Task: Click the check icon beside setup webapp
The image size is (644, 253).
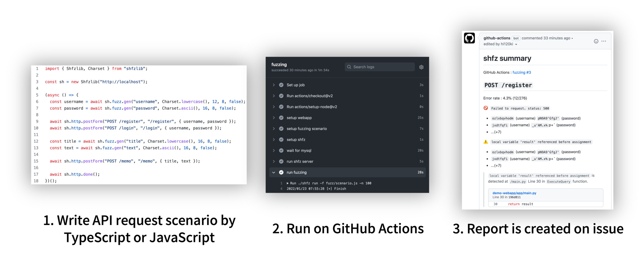Action: pyautogui.click(x=281, y=118)
